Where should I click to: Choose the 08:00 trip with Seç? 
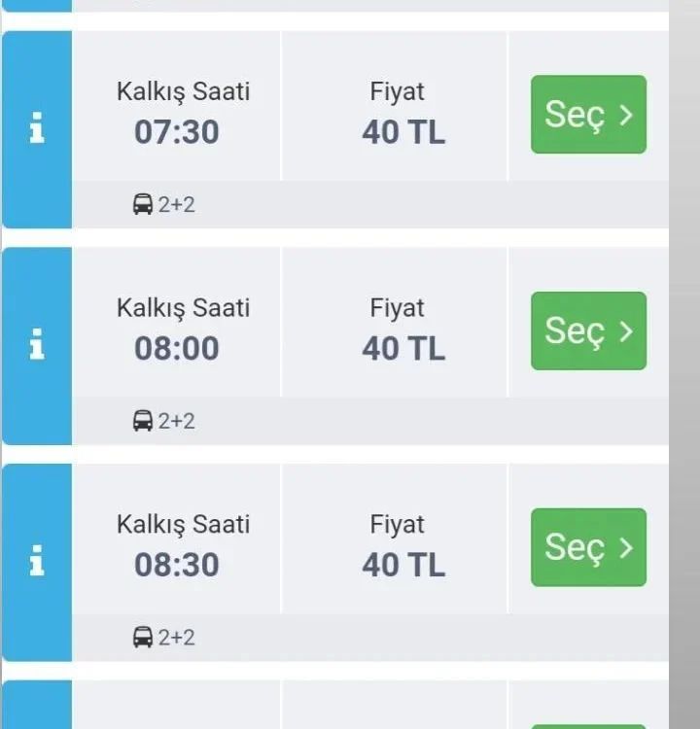(x=588, y=330)
